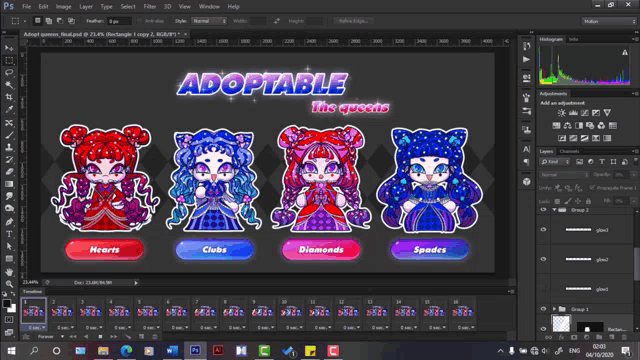Viewport: 640px width, 360px height.
Task: Choose the Crop tool
Action: (x=9, y=97)
